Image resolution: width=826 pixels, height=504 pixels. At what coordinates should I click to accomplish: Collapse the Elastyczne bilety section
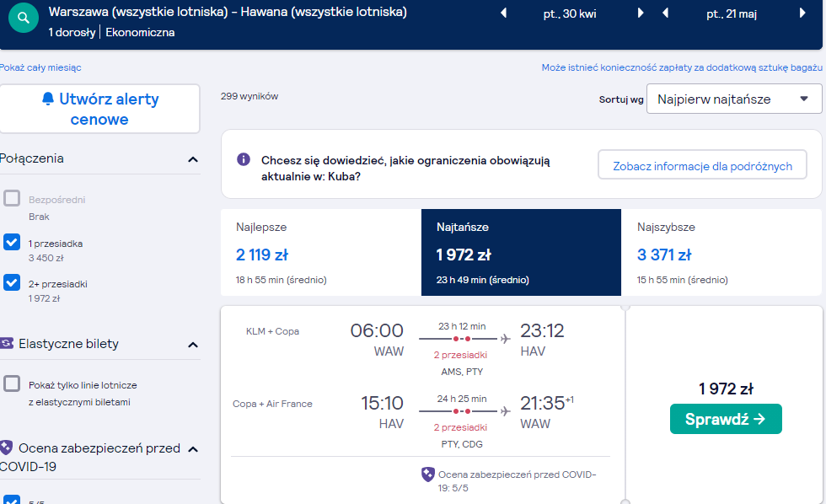tap(193, 345)
